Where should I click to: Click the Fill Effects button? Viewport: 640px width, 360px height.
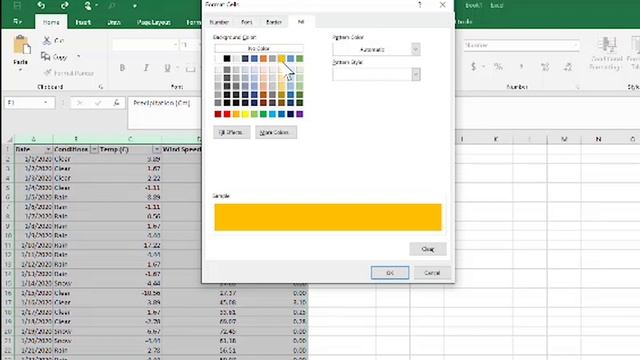pos(231,132)
